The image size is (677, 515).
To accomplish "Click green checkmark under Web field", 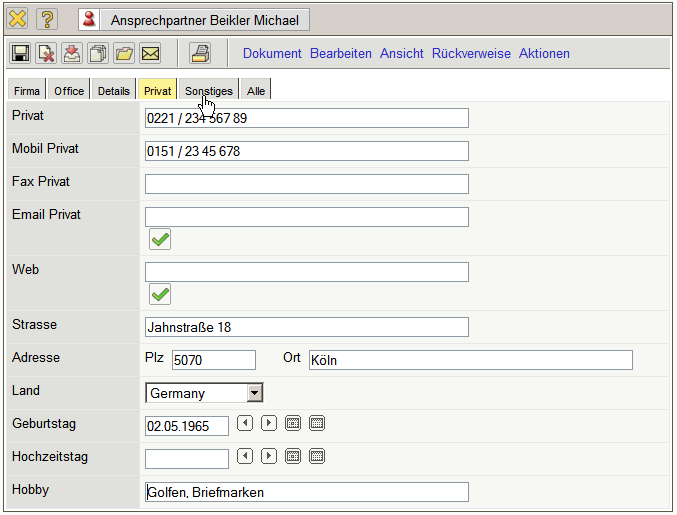I will [160, 294].
